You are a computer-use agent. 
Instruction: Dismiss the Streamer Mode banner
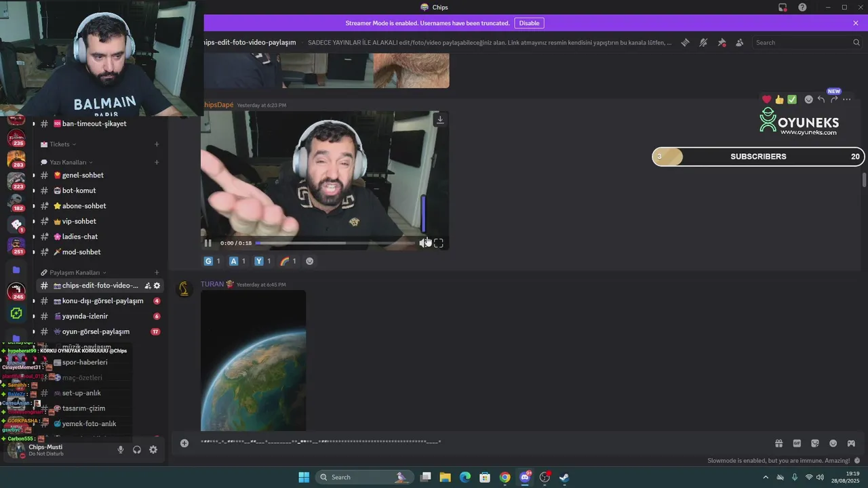click(x=856, y=23)
